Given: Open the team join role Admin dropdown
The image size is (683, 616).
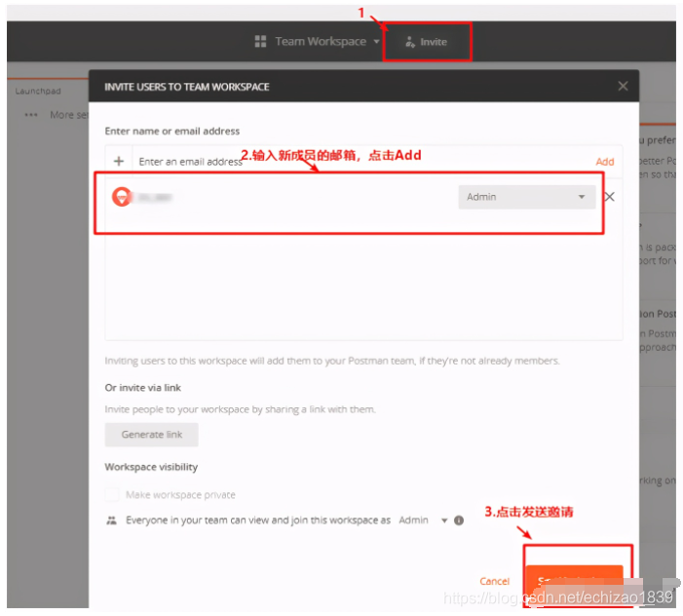Looking at the screenshot, I should [423, 520].
